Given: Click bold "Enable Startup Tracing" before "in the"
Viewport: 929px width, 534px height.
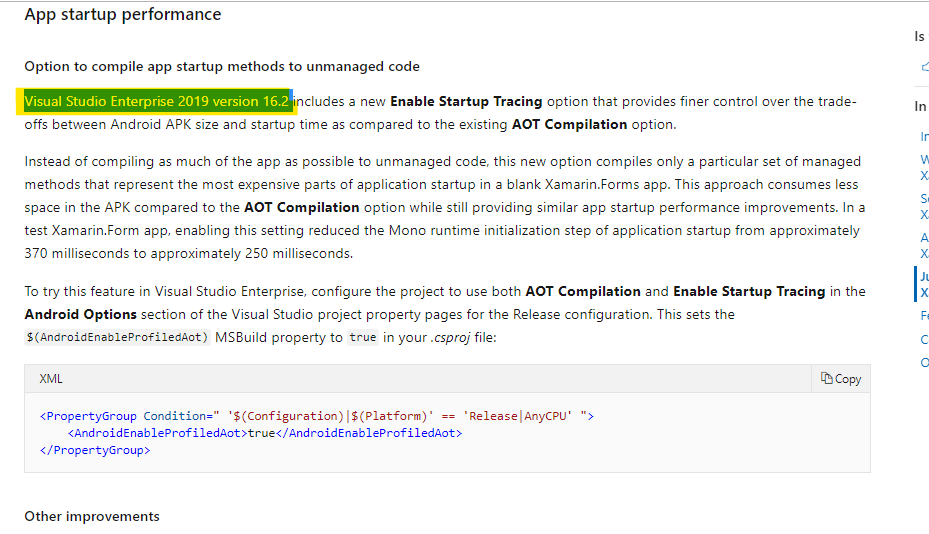Looking at the screenshot, I should coord(749,292).
